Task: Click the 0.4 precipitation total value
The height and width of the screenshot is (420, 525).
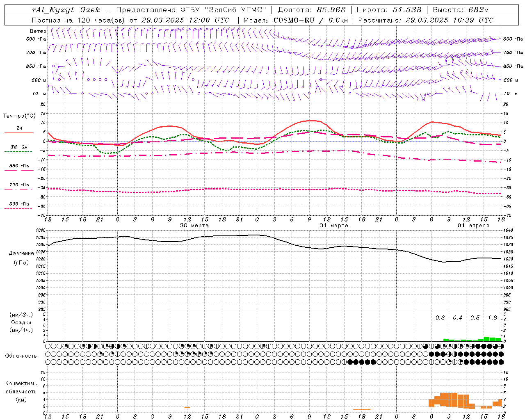Action: pos(457,318)
